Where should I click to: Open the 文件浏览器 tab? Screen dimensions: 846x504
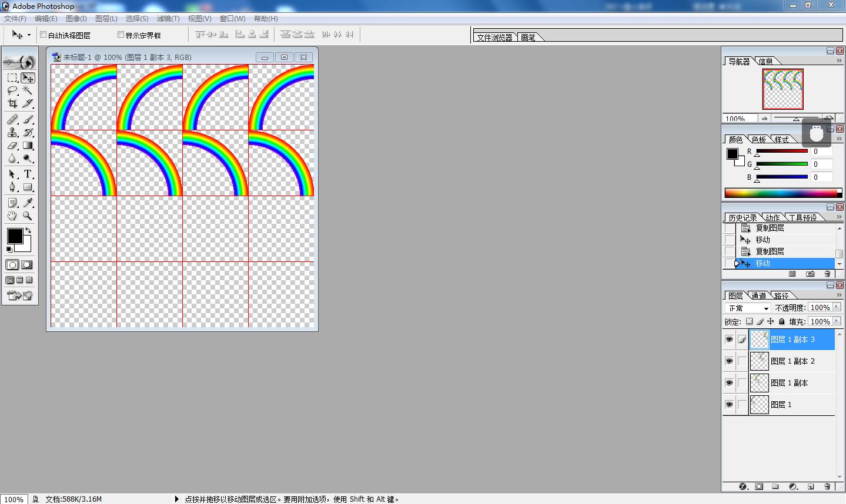[494, 38]
